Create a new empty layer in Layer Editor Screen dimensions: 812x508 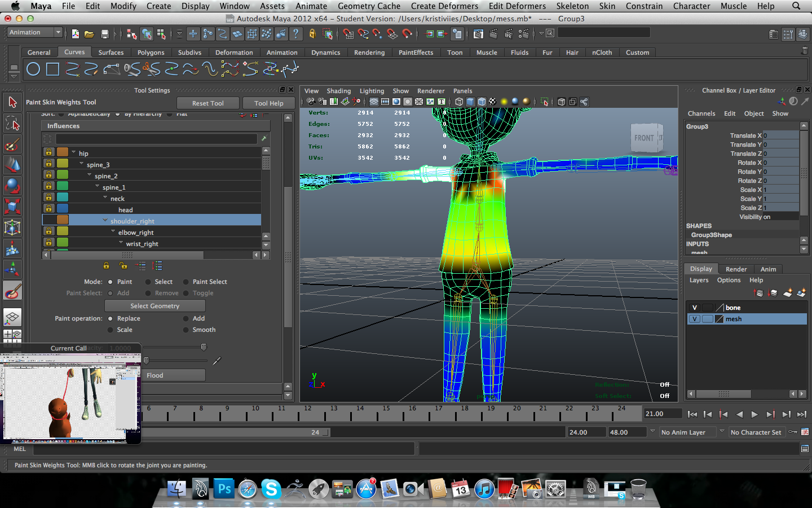coord(788,292)
